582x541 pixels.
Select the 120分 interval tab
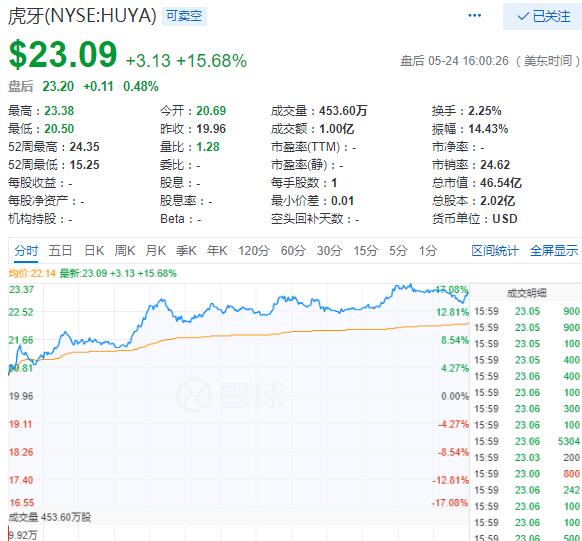(x=254, y=251)
